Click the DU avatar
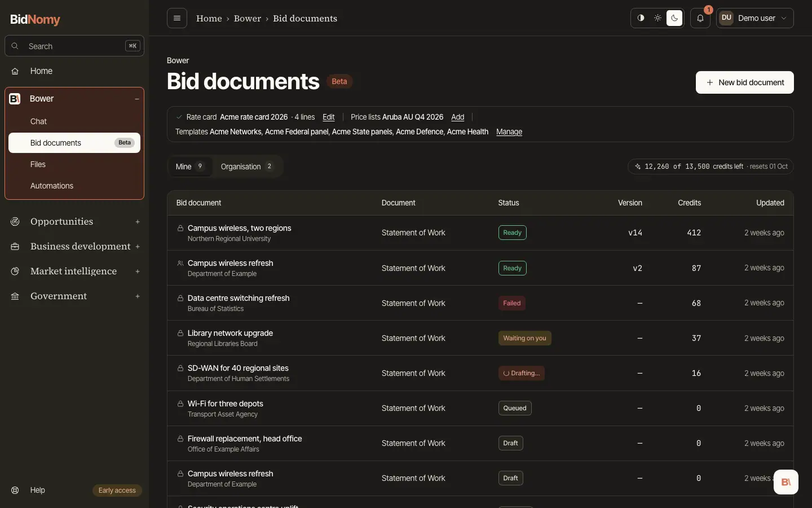 (x=726, y=18)
